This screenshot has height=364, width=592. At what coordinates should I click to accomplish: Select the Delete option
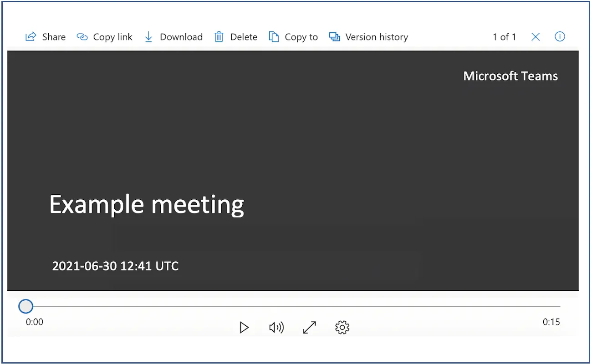coord(244,37)
